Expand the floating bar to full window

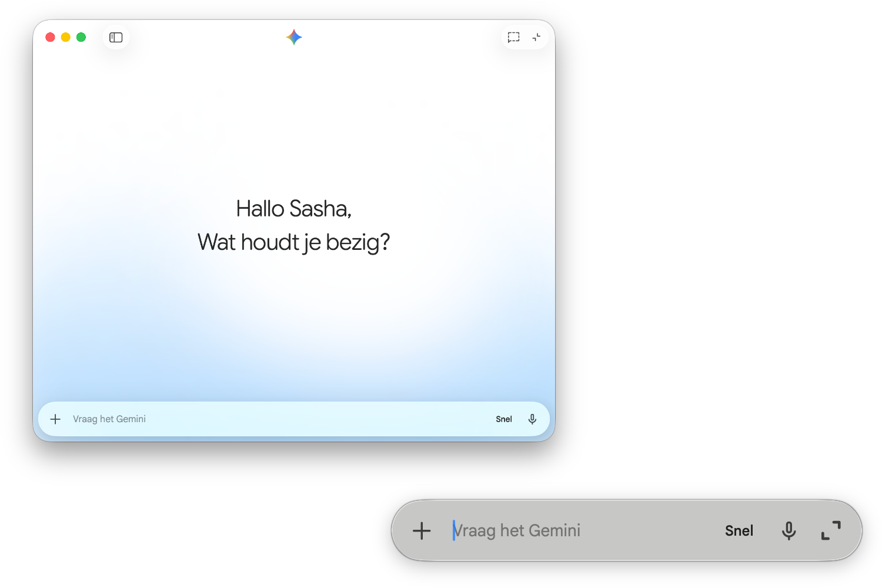831,531
